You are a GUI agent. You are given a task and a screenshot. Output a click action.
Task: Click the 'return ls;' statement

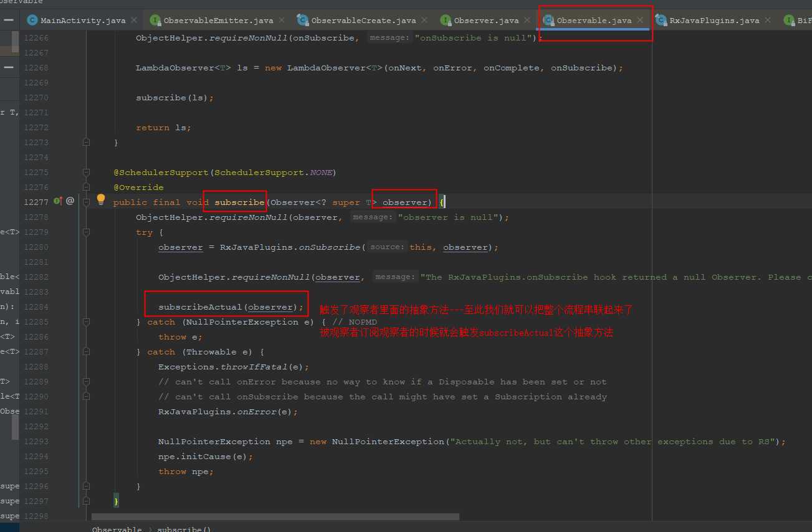(x=163, y=128)
